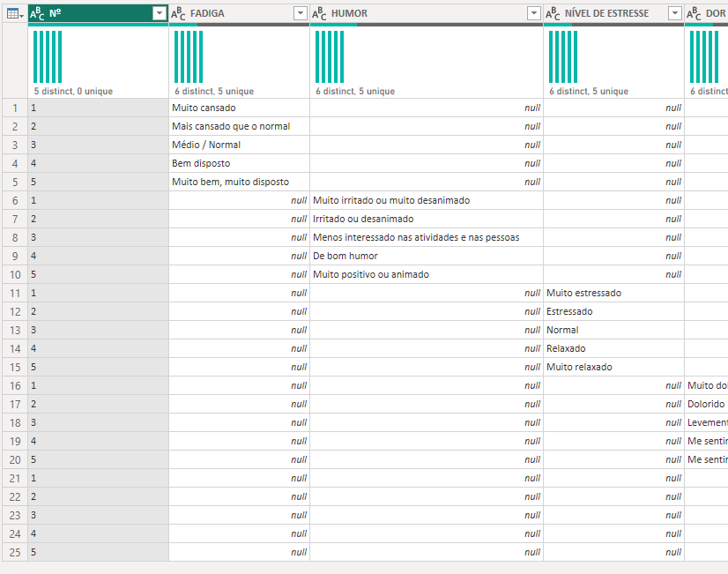Screen dimensions: 728x574
Task: Select the Nº column header
Action: [98, 13]
